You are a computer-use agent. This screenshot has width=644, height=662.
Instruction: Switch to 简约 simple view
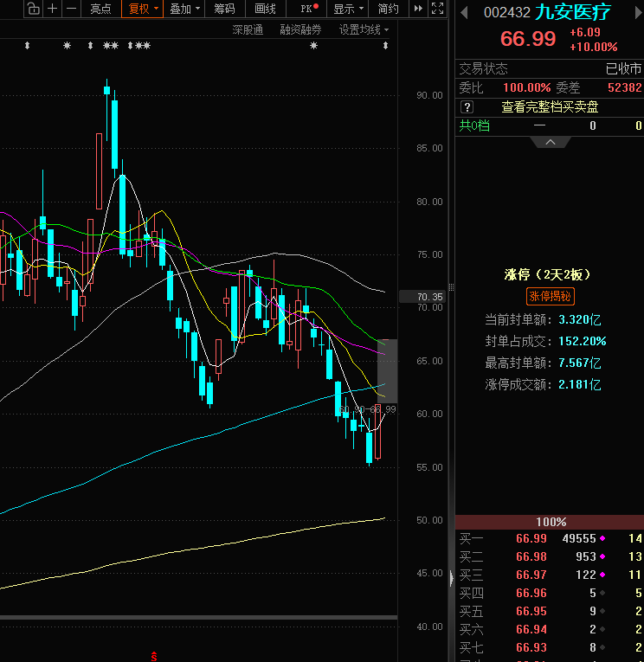coord(389,9)
